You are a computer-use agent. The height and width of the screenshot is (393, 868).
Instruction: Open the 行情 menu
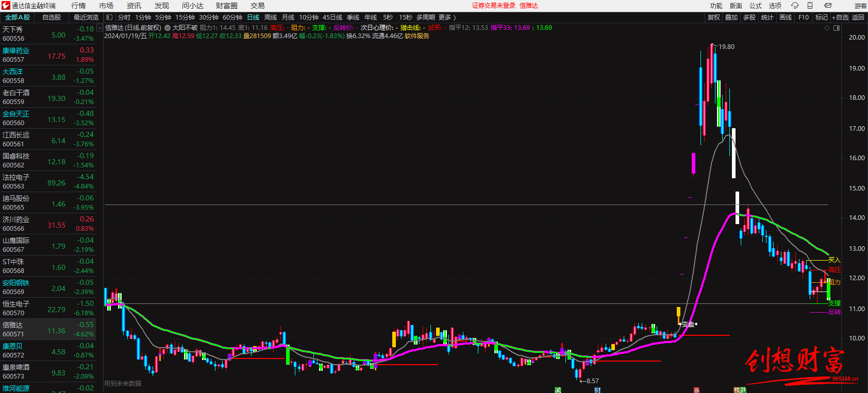78,6
